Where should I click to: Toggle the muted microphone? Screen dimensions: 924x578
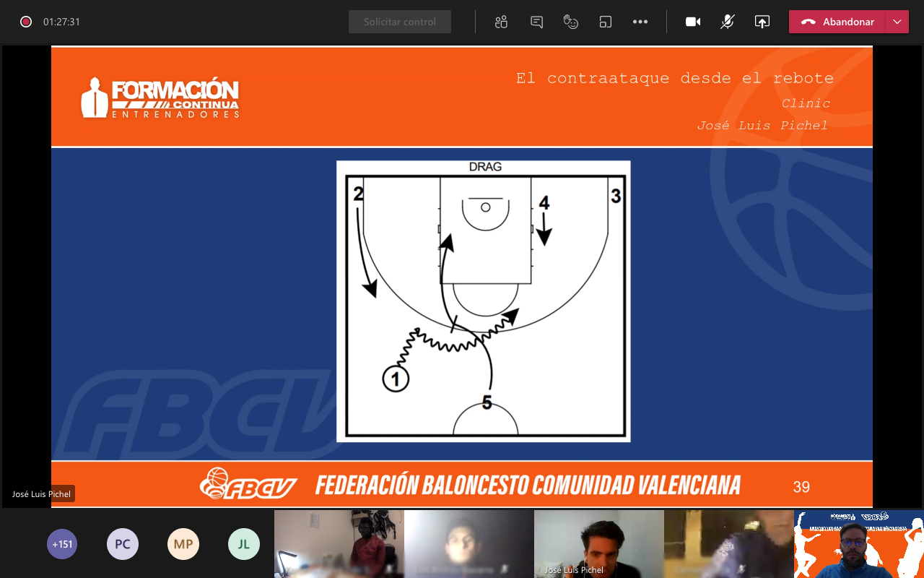click(728, 22)
